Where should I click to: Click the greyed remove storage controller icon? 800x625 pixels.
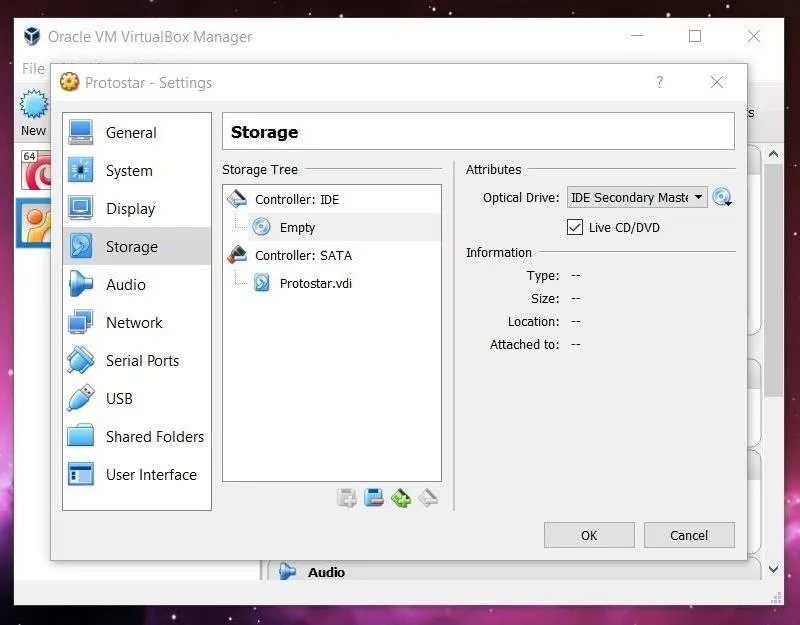[x=428, y=497]
